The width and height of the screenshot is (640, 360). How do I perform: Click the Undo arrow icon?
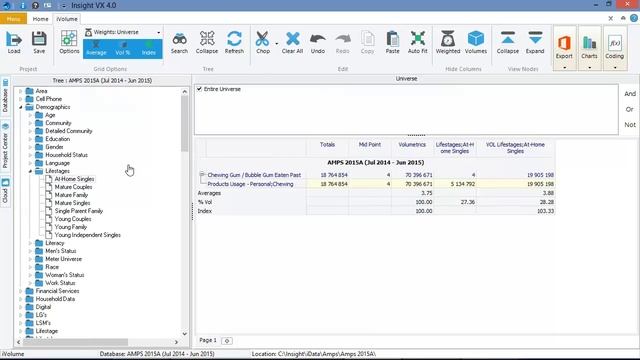click(x=318, y=39)
